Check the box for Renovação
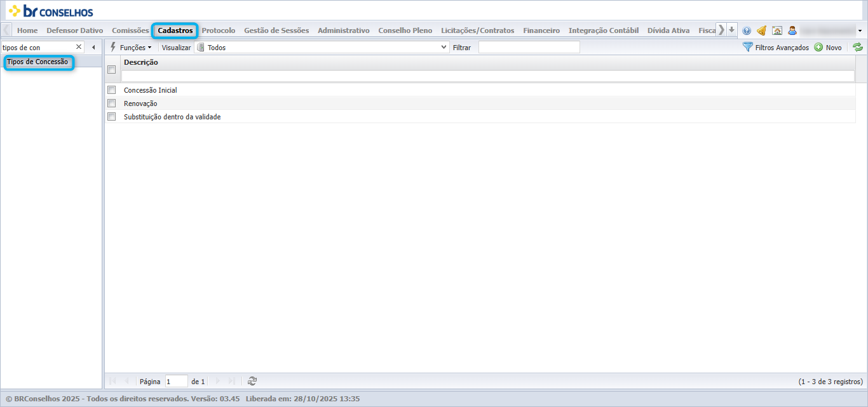Screen dimensions: 868x407 coord(112,103)
